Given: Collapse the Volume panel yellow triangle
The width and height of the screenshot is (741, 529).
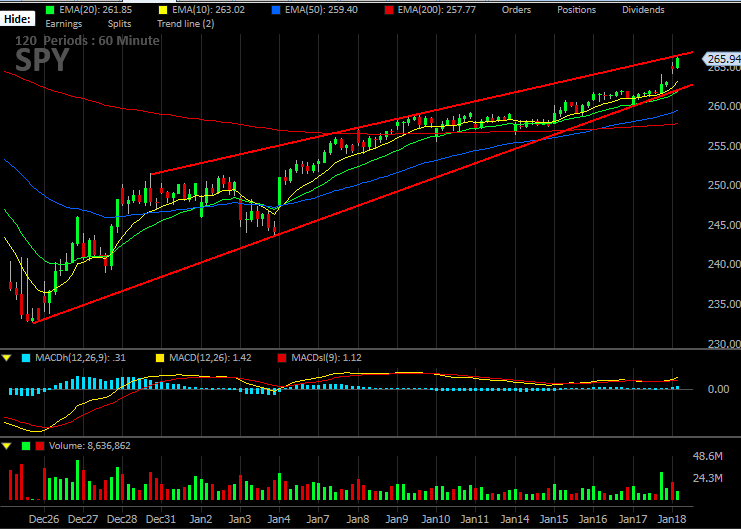Looking at the screenshot, I should (7, 446).
